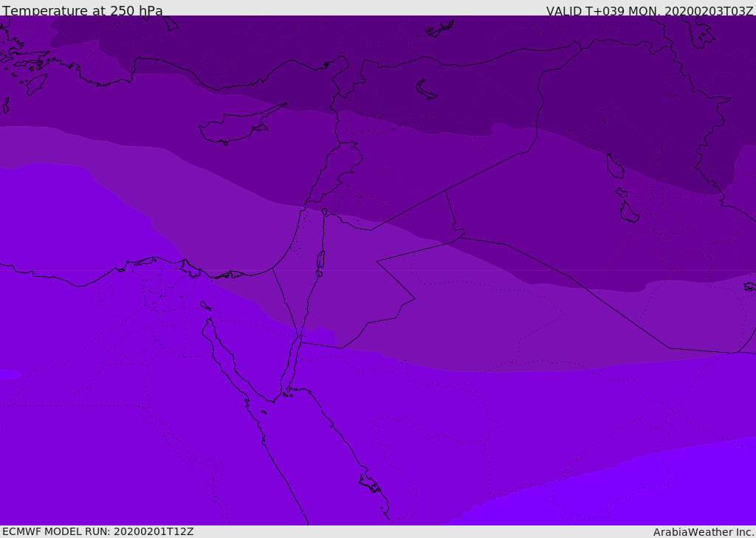Click the 'Temperature at 250 hPa' title text

point(83,10)
